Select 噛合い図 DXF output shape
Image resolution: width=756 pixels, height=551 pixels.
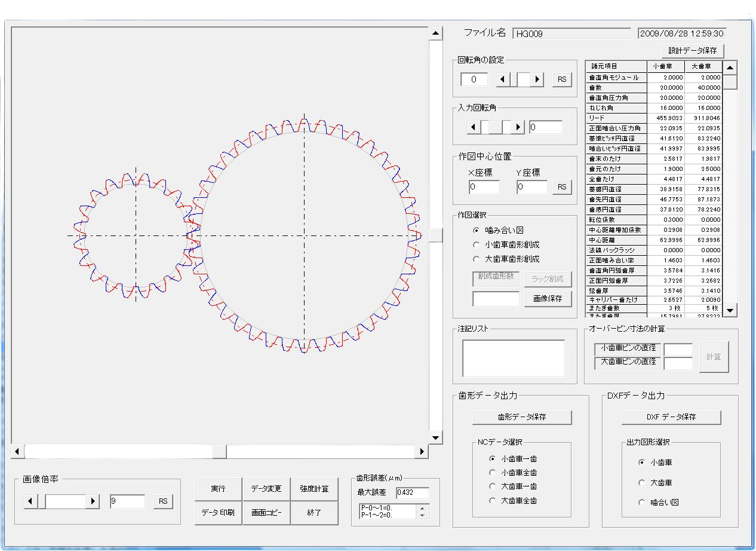pyautogui.click(x=642, y=503)
